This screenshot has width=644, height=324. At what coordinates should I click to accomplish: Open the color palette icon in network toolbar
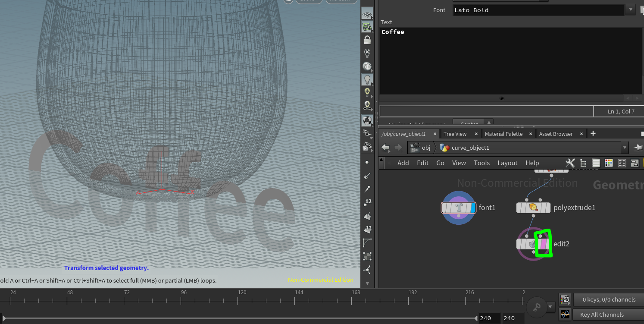[x=609, y=163]
